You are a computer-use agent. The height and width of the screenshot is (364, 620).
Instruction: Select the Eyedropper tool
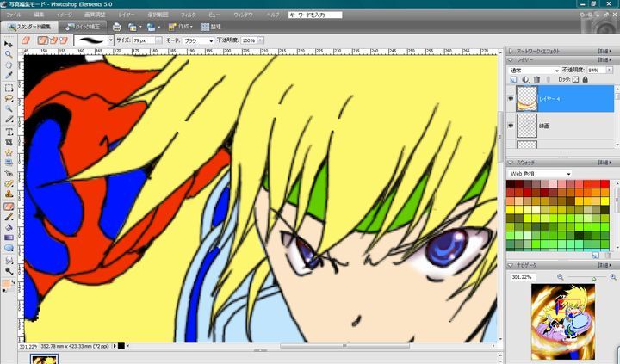9,75
